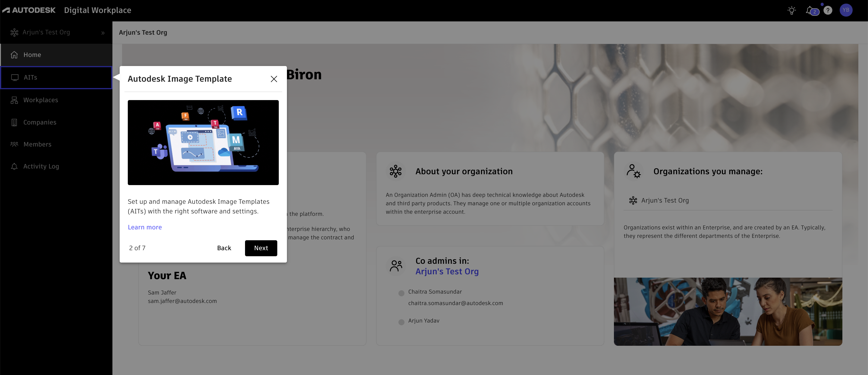868x375 pixels.
Task: Select Arjun's Test Org in managed organizations
Action: coord(665,200)
